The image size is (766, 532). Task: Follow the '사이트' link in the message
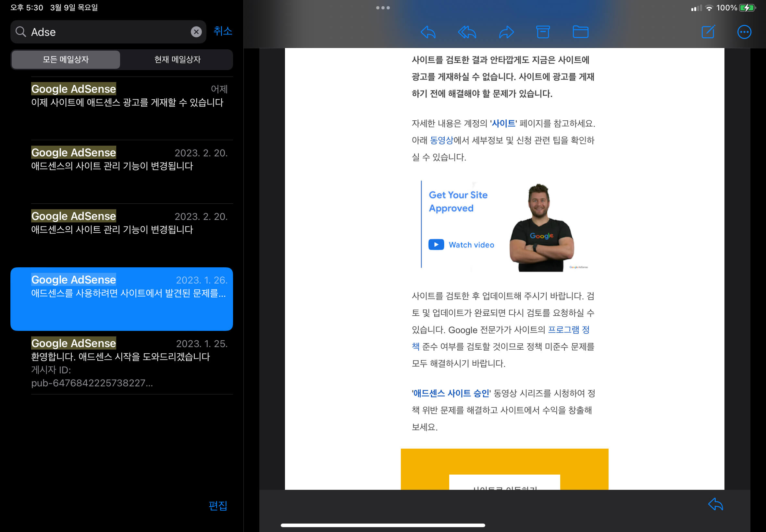503,123
